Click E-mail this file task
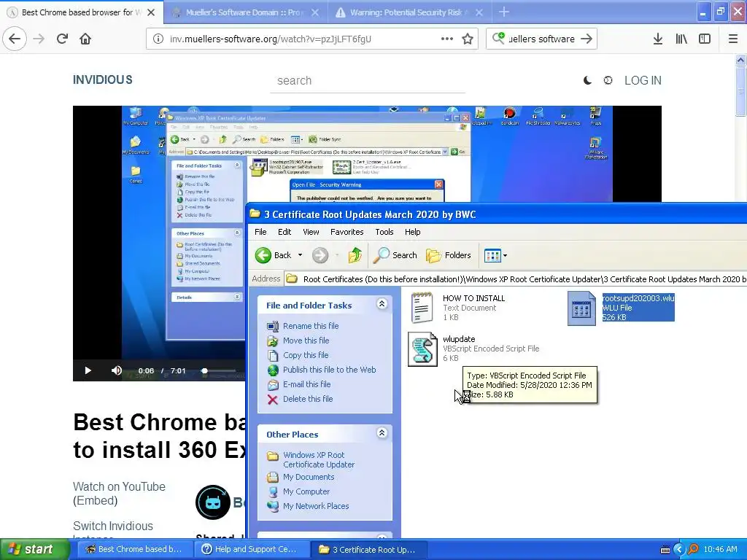Screen dimensions: 747x560 (307, 384)
